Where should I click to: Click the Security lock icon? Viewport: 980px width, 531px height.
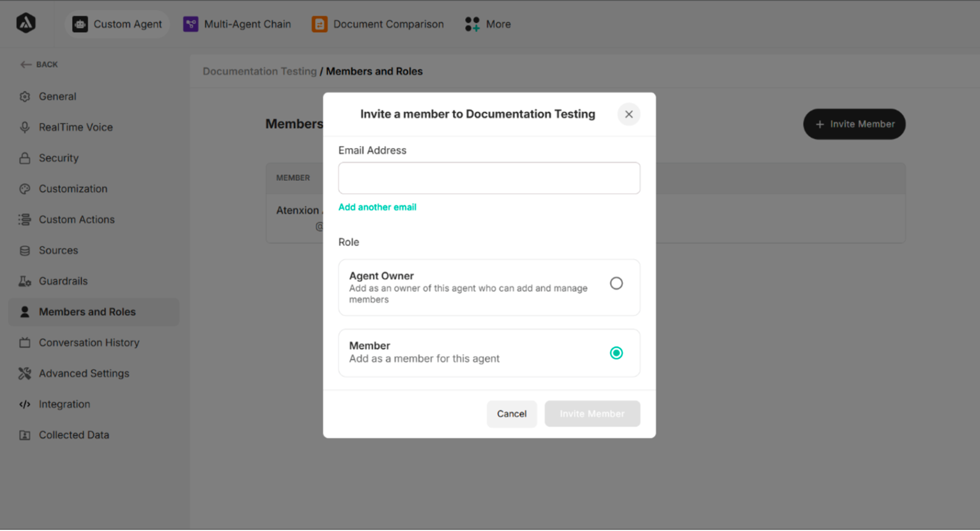(25, 158)
